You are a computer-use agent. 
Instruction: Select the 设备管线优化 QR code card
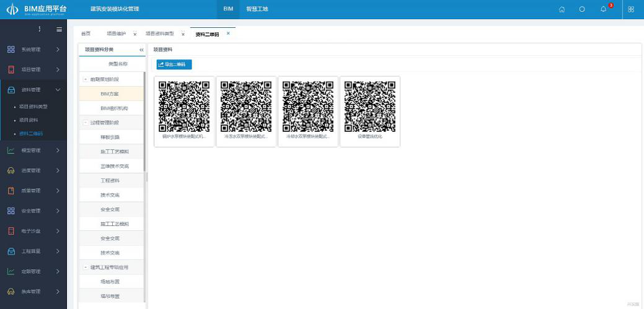369,111
